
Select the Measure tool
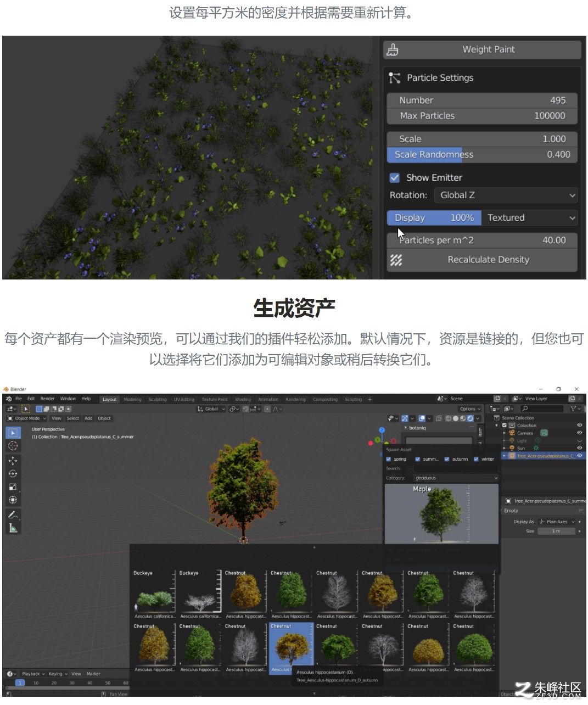13,528
